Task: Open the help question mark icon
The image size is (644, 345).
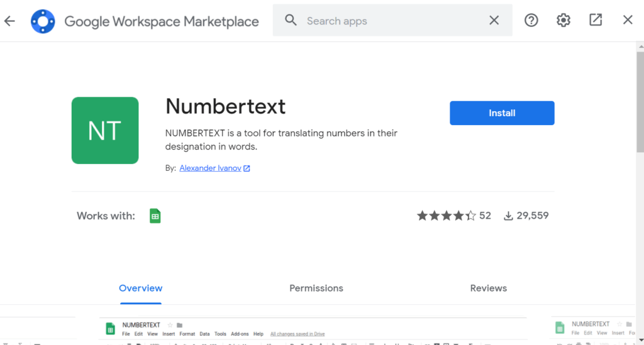Action: (x=531, y=20)
